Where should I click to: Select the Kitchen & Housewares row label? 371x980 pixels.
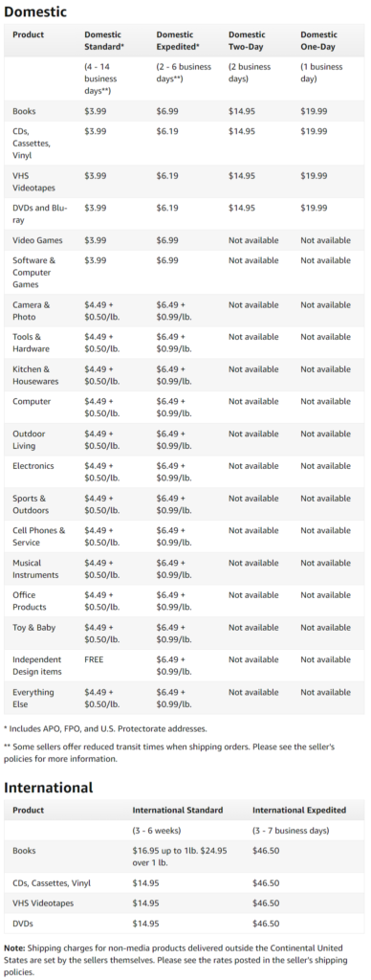pyautogui.click(x=35, y=375)
